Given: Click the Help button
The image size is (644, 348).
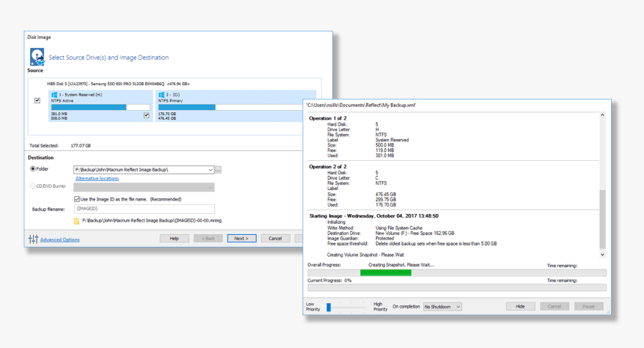Looking at the screenshot, I should pyautogui.click(x=174, y=238).
